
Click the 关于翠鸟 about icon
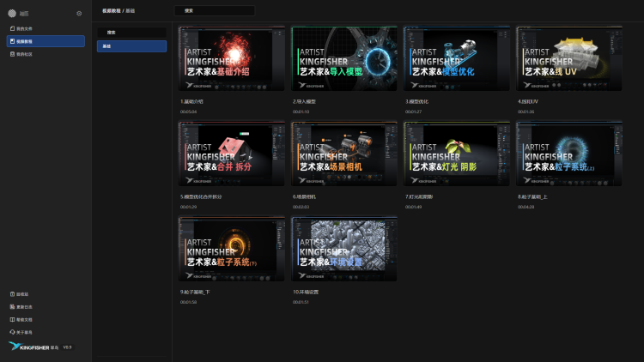[x=12, y=333]
